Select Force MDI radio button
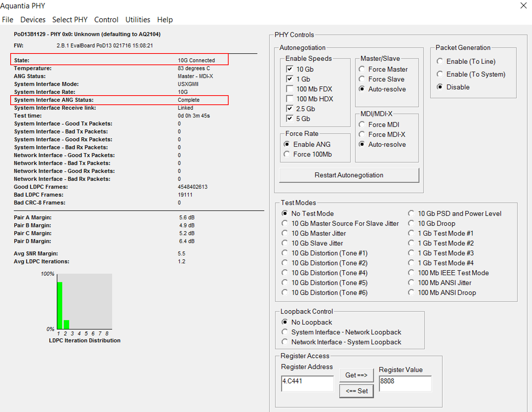 pyautogui.click(x=362, y=125)
